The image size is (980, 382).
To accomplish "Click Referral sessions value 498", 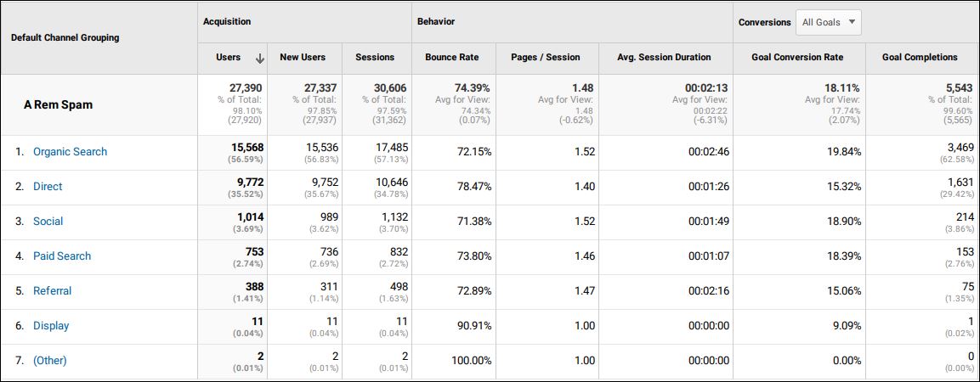I will [x=398, y=287].
